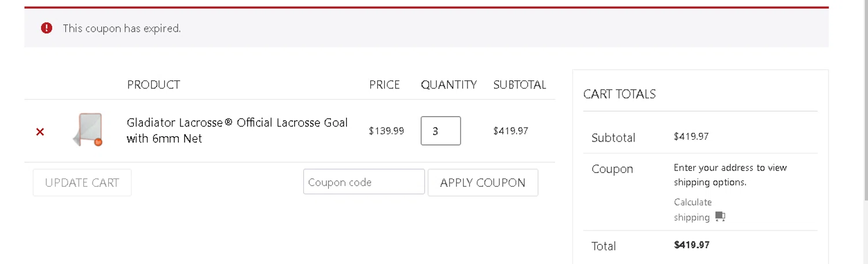Screen dimensions: 868x264
Task: Open the lacrosse goal product thumbnail
Action: [88, 130]
